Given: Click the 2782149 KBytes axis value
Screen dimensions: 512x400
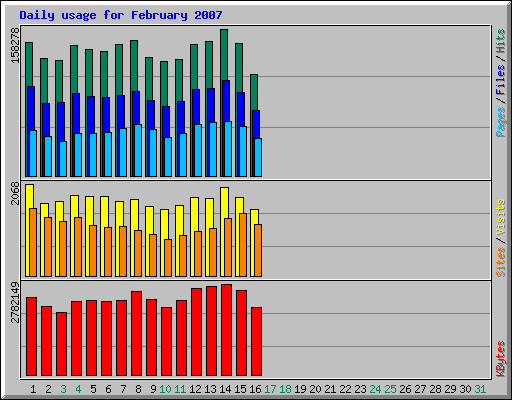Looking at the screenshot, I should (15, 303).
